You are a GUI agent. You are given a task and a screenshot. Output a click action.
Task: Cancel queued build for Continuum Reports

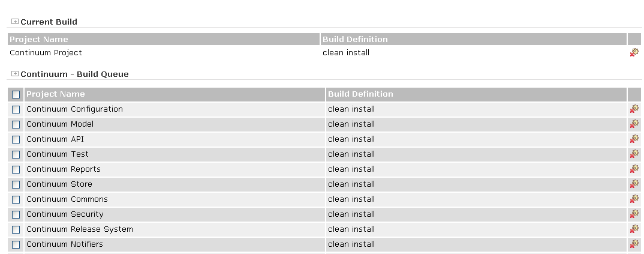click(x=634, y=169)
